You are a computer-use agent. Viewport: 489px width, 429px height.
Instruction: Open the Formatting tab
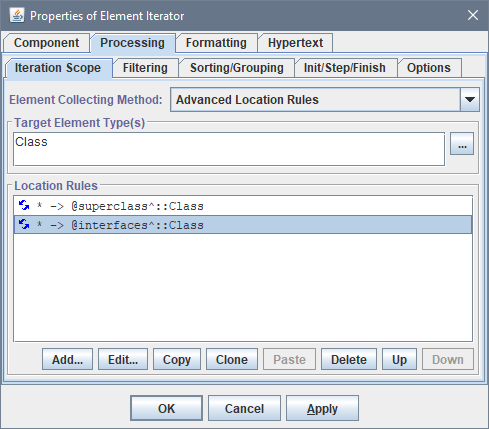[216, 43]
